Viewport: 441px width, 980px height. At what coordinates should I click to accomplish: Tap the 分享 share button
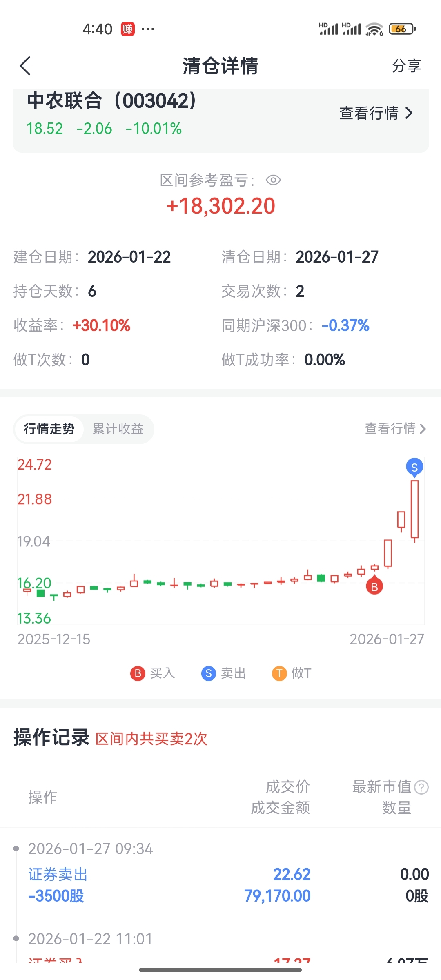coord(406,66)
